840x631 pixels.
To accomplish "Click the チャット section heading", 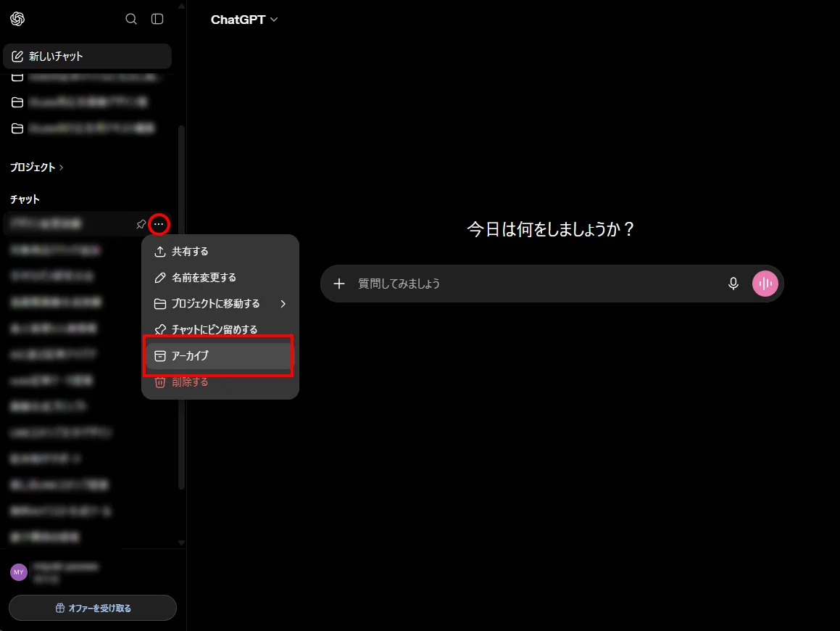I will 25,199.
